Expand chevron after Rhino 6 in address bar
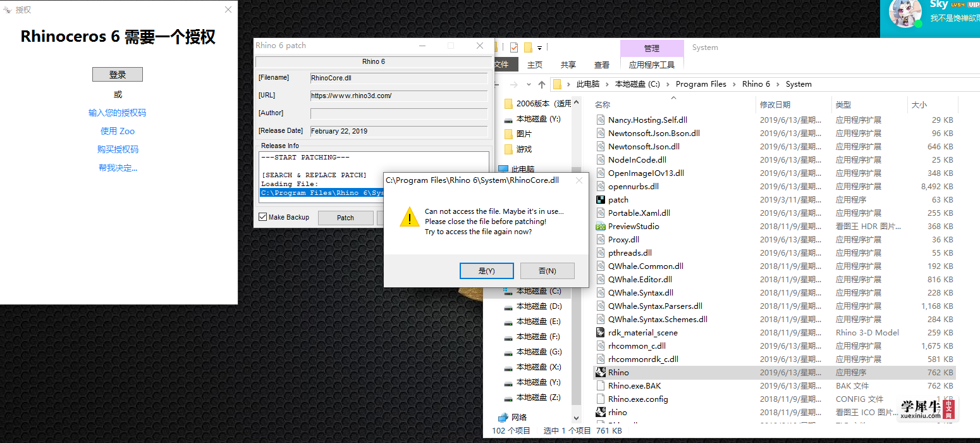The image size is (980, 443). (x=778, y=84)
